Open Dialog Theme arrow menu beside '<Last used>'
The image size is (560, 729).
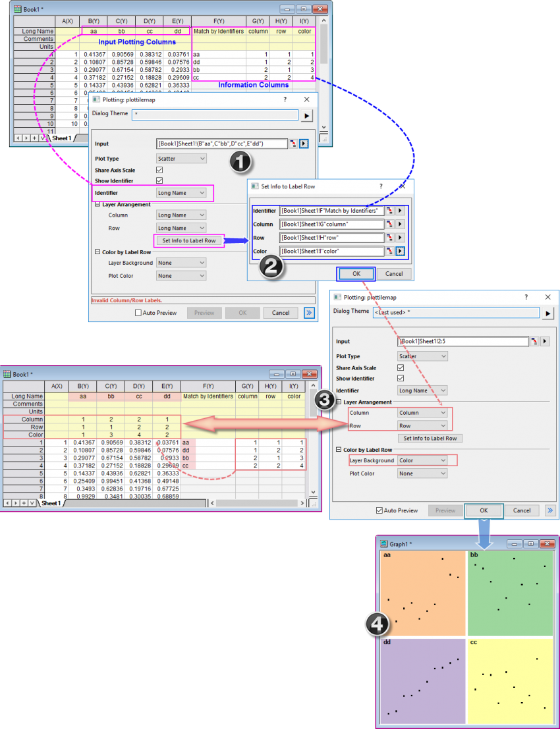point(547,313)
